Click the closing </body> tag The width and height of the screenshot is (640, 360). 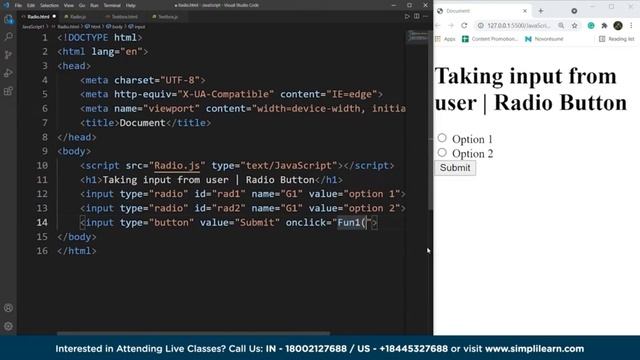point(77,237)
